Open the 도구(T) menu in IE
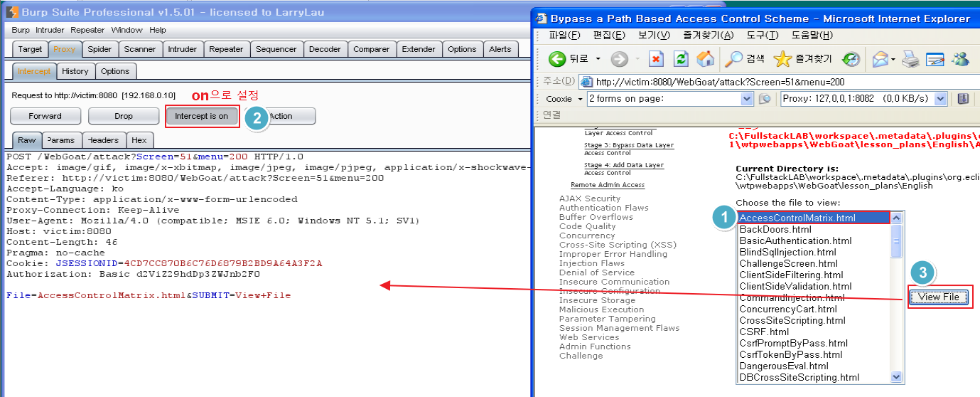 (763, 36)
